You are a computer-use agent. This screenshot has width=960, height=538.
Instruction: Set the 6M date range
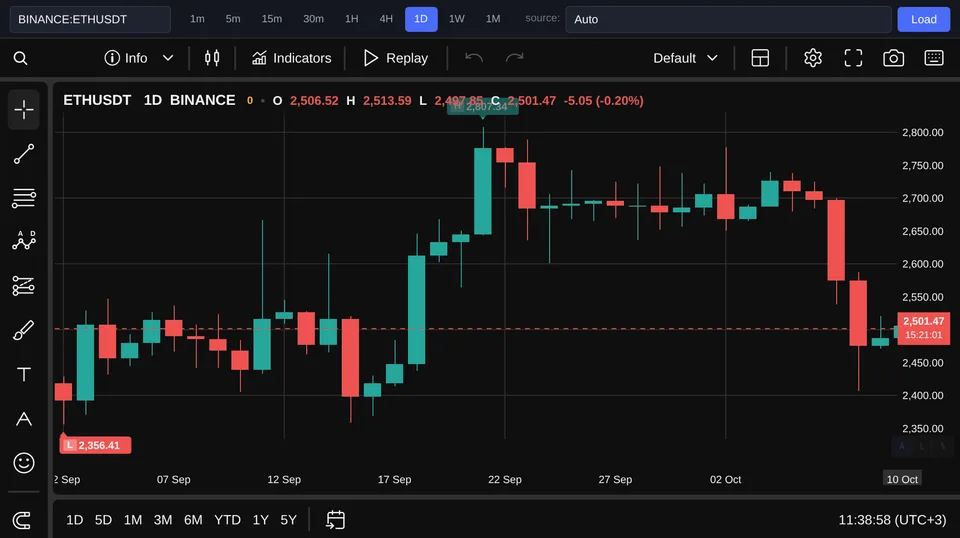[193, 520]
